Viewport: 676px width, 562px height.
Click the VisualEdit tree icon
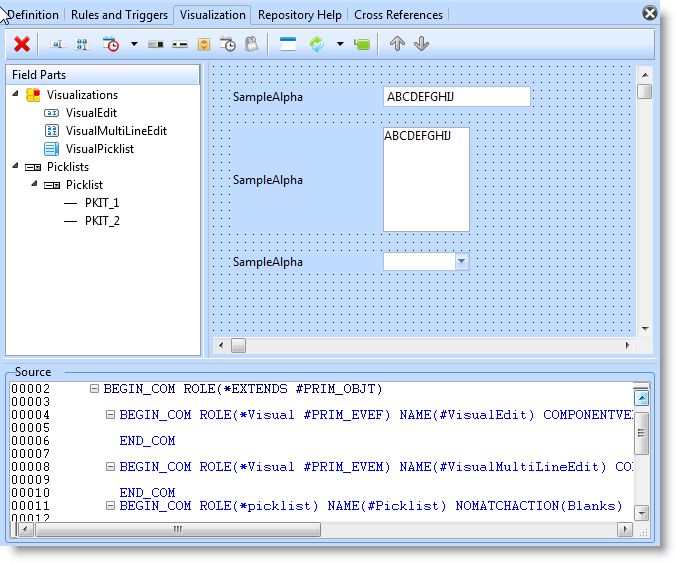click(x=51, y=113)
